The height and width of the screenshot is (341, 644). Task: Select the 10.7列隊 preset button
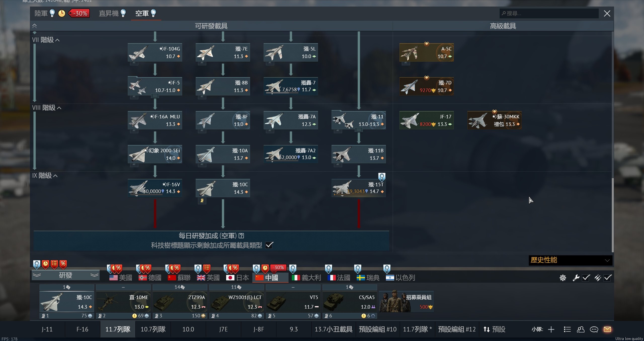[153, 329]
